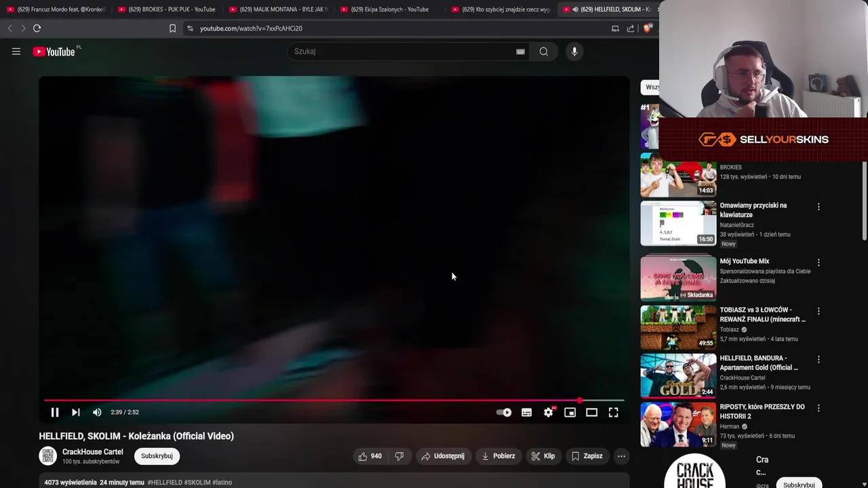Open the on-screen keyboard in search box
Viewport: 868px width, 488px height.
pos(520,52)
